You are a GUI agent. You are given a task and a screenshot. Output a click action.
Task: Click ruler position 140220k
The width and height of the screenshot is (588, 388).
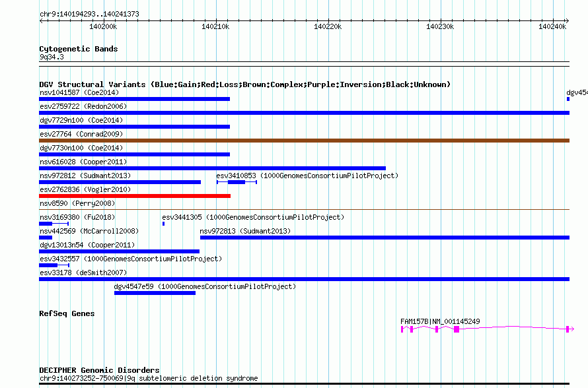coord(328,26)
